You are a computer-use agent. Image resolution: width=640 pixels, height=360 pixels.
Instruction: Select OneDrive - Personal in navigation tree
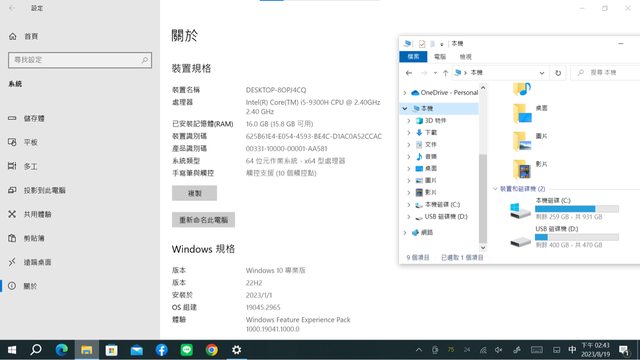444,93
